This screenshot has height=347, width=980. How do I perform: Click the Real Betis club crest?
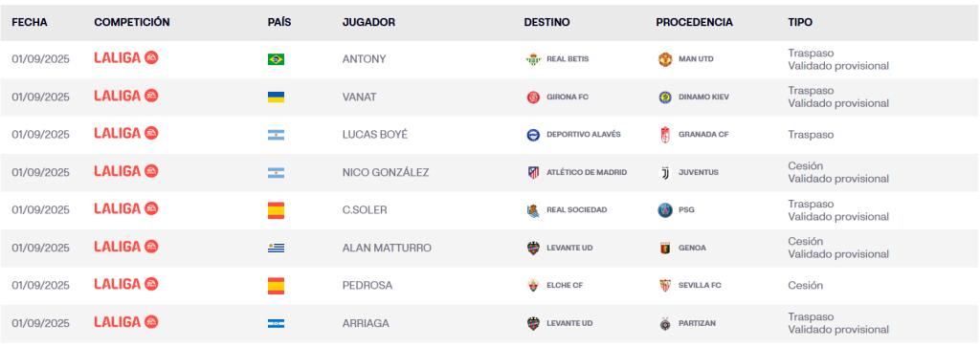point(532,59)
